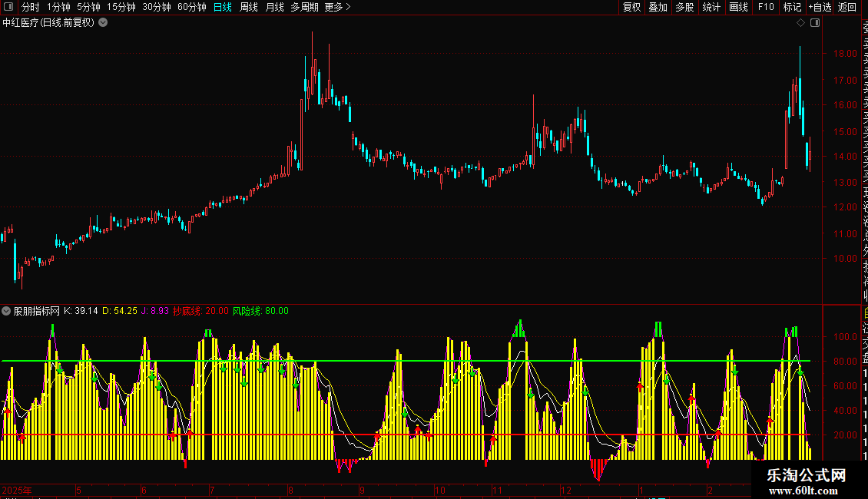The image size is (868, 499).
Task: Toggle the sidebar panel icon at top-left
Action: [8, 7]
